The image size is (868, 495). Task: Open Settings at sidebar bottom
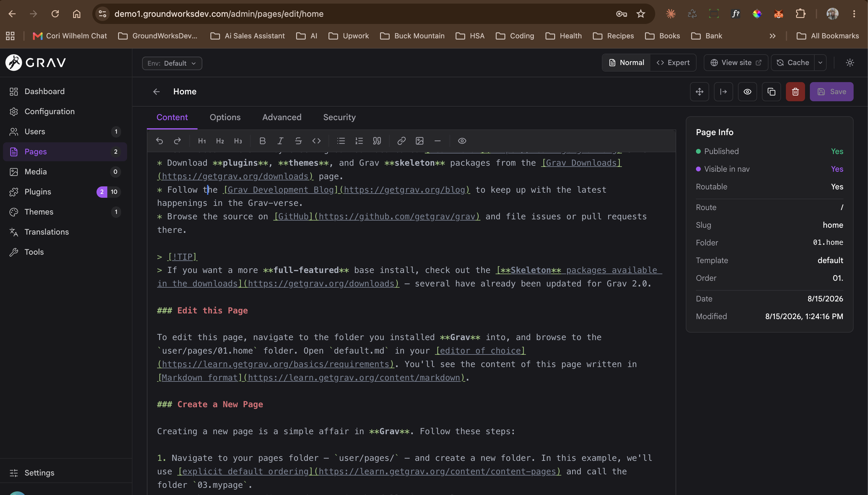click(65, 473)
